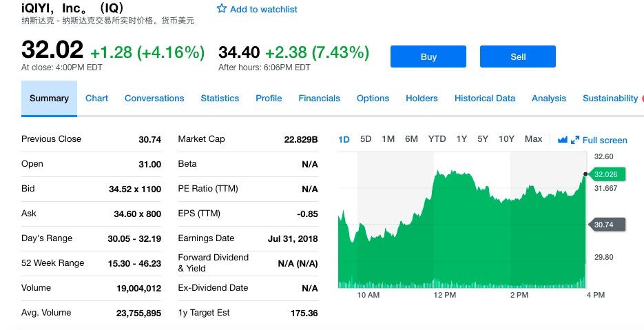Switch to the Options tab
The image size is (644, 330).
pyautogui.click(x=373, y=99)
